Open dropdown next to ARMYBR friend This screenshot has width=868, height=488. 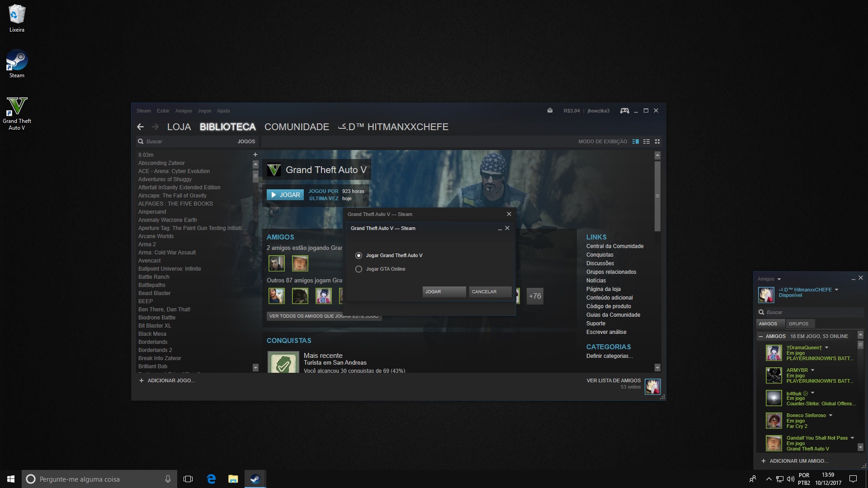click(x=812, y=370)
